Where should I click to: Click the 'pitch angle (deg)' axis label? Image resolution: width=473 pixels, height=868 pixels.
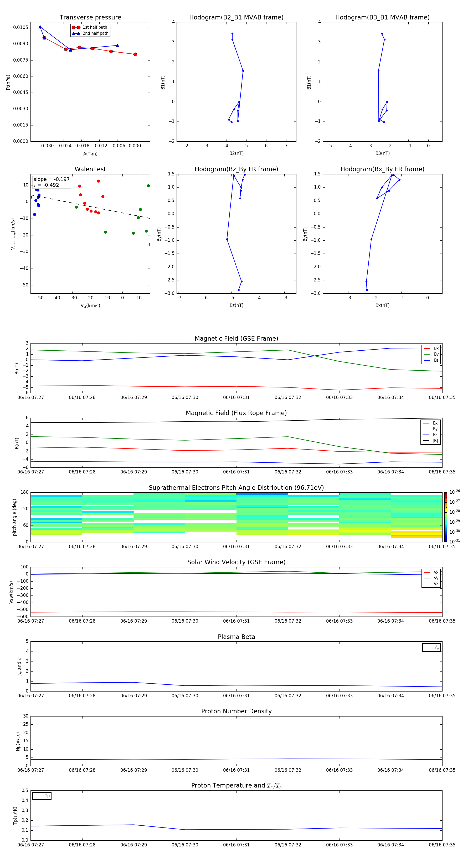(14, 517)
